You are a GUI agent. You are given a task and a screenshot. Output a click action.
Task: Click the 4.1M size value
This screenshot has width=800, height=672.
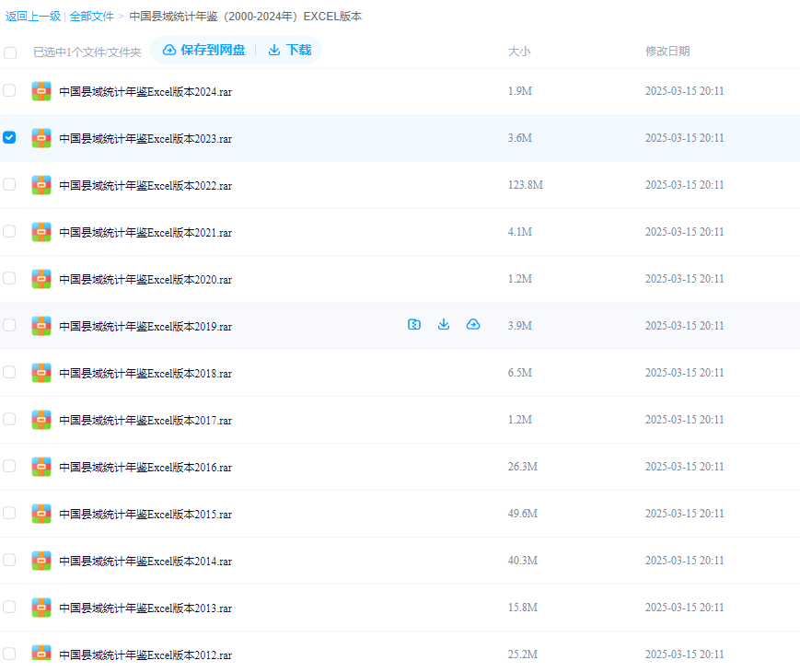520,232
